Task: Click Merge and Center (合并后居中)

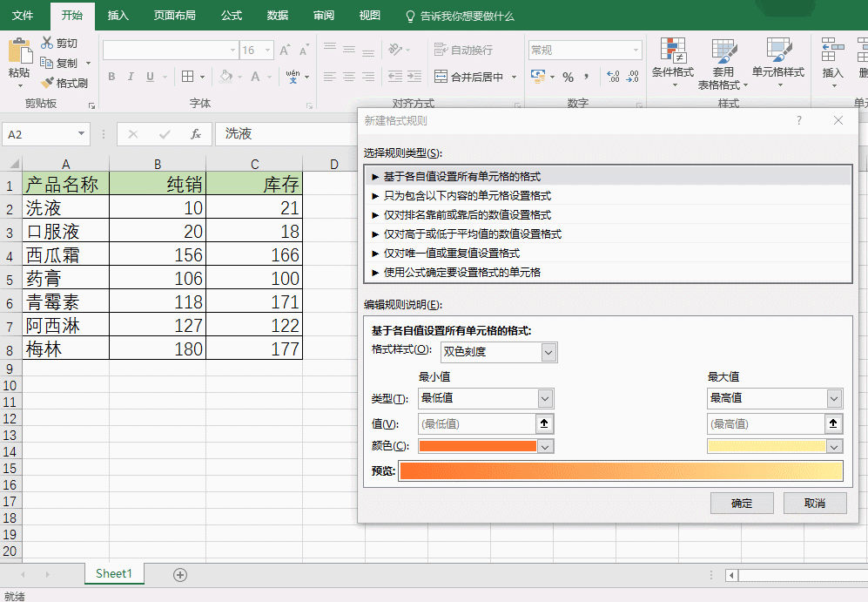Action: point(469,77)
